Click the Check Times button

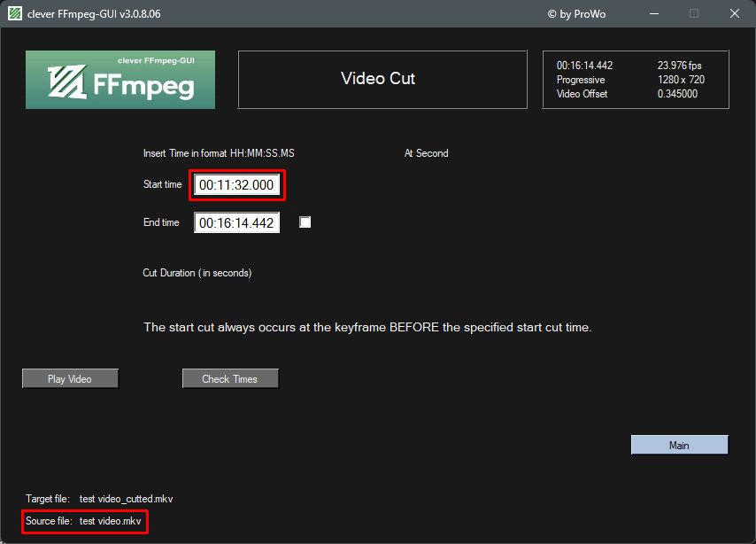pos(230,379)
